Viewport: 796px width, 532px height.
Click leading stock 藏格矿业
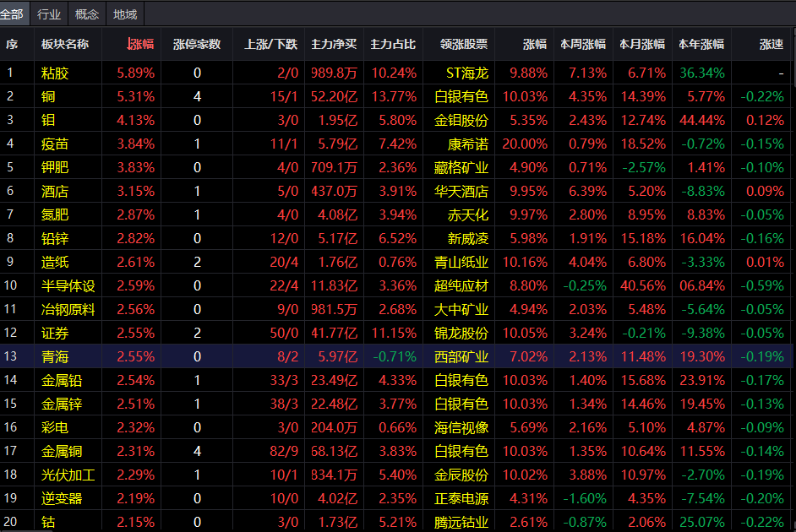pyautogui.click(x=461, y=167)
